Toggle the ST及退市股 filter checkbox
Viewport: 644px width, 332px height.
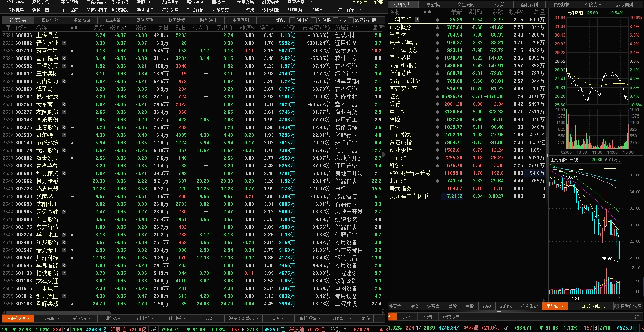(x=351, y=20)
